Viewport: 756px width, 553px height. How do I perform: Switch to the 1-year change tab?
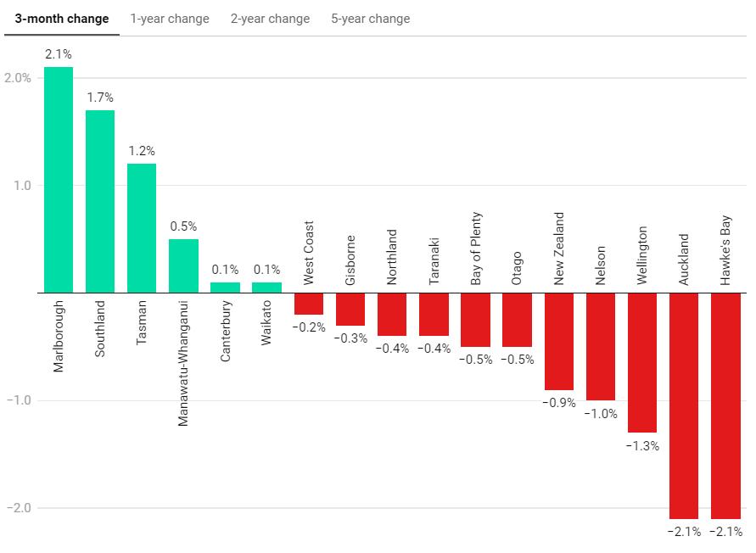[x=170, y=19]
